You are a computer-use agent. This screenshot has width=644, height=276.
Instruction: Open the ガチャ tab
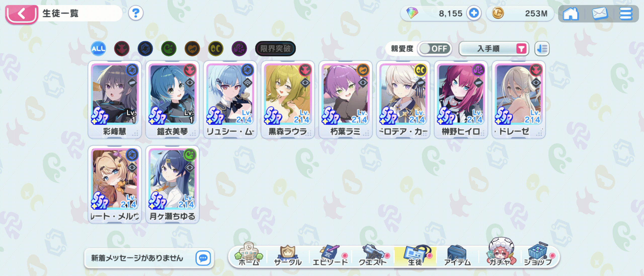[500, 253]
